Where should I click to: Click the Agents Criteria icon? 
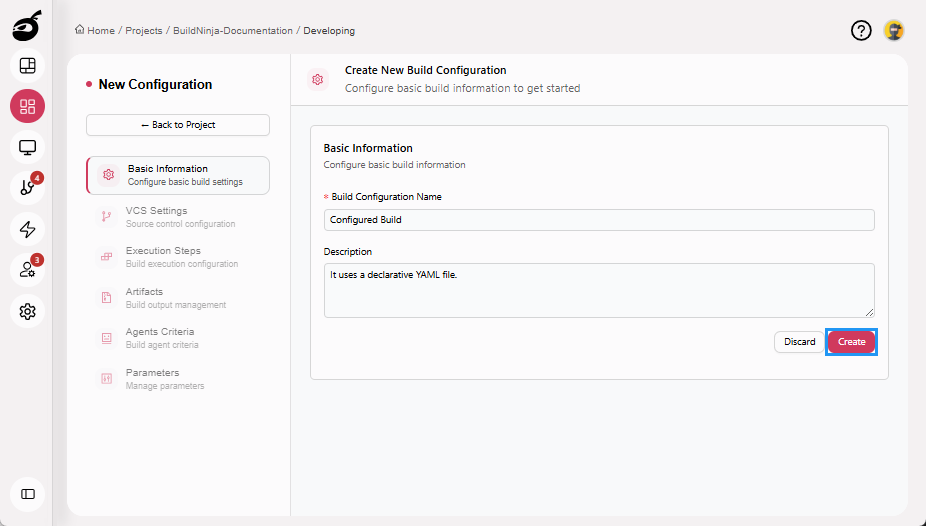[x=106, y=338]
